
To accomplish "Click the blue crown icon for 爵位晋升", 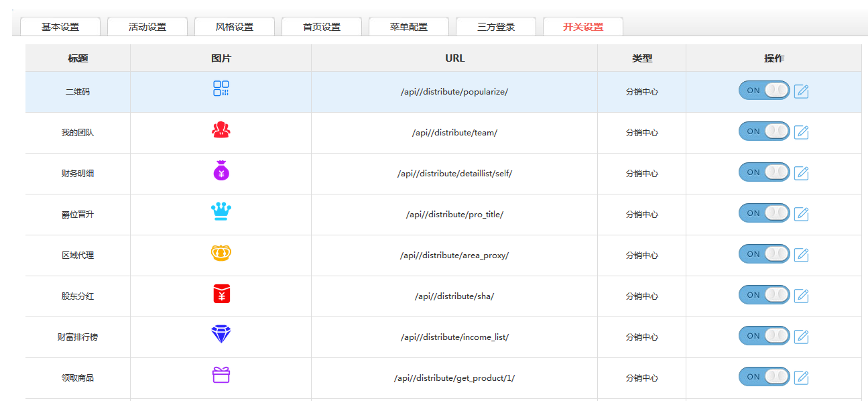I will (221, 212).
